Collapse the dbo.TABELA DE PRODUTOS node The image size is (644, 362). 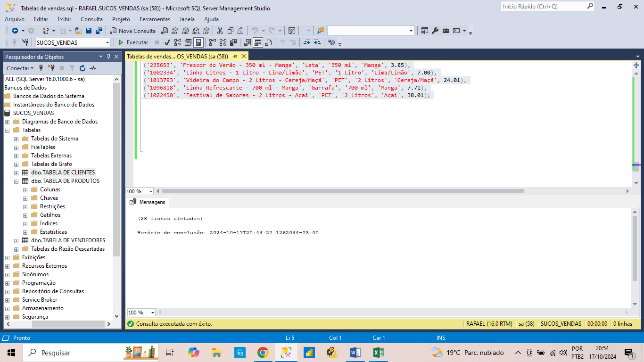coord(16,181)
